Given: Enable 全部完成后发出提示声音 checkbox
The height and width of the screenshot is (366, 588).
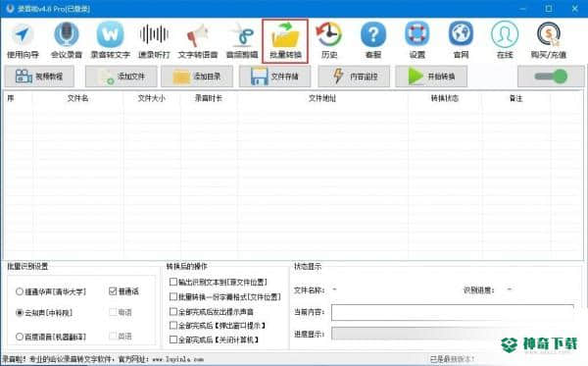Looking at the screenshot, I should [212, 312].
